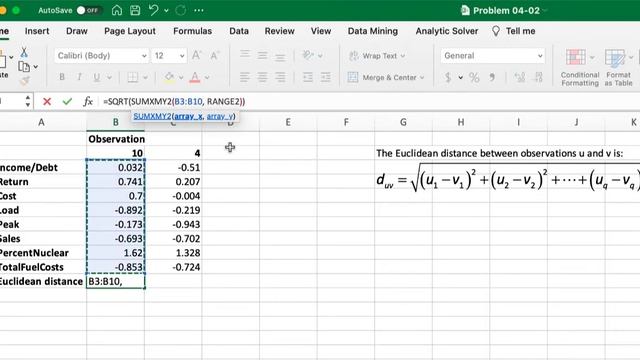Click the Merge & Center button

(x=386, y=77)
